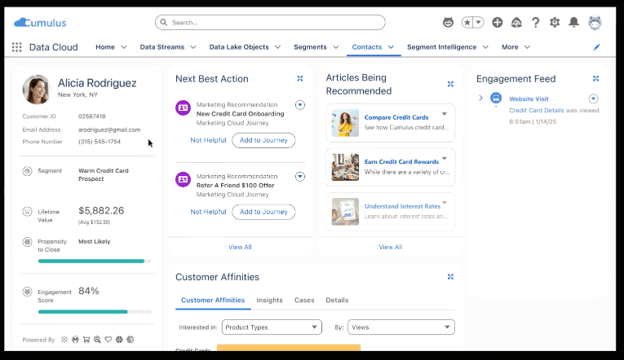Click the shopping cart Powered By icon
The height and width of the screenshot is (360, 624).
[x=86, y=340]
